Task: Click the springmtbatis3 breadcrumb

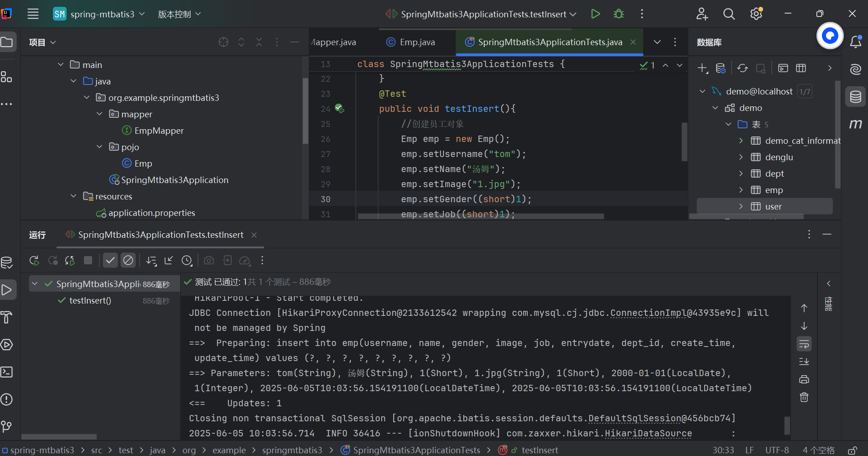Action: tap(292, 450)
